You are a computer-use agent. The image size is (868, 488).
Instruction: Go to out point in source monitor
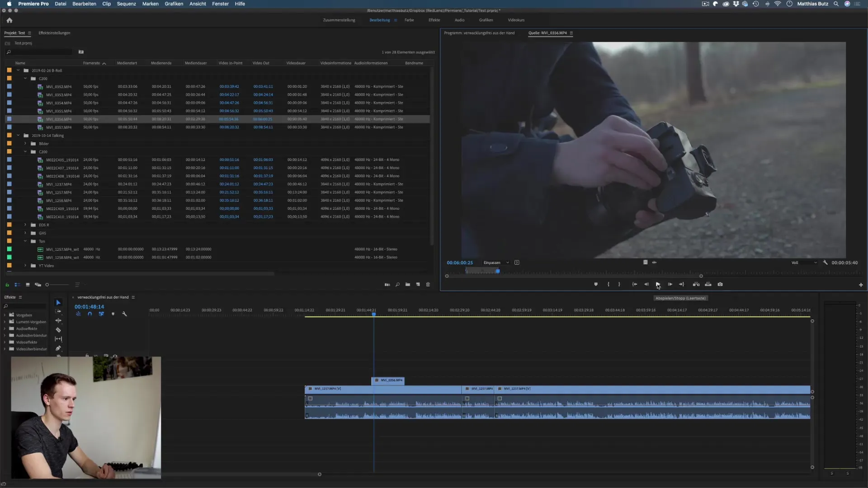point(682,284)
